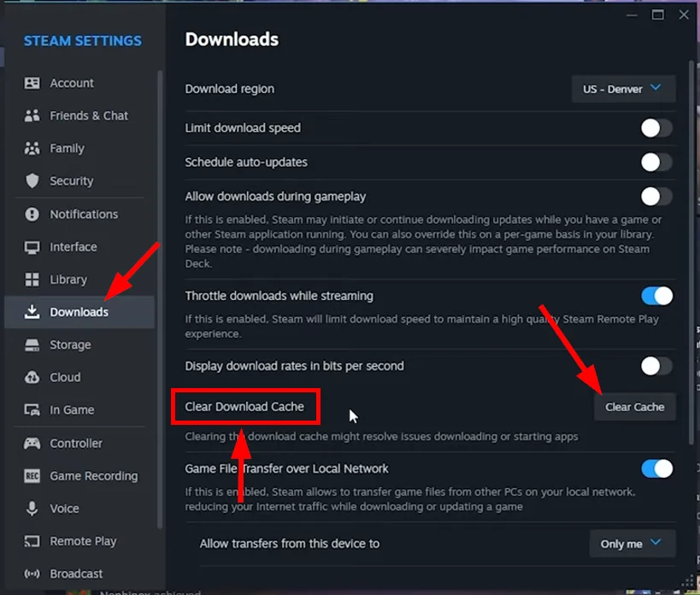
Task: Open the Download region dropdown
Action: [623, 89]
